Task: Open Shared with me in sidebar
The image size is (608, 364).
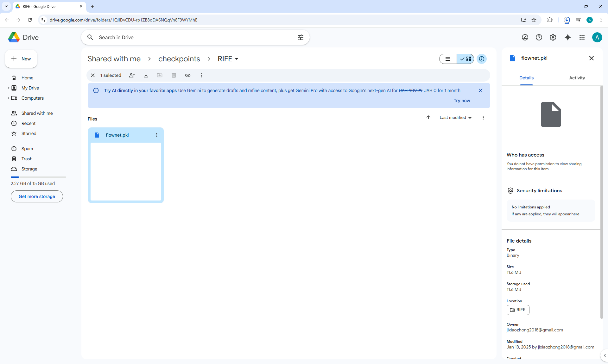Action: point(37,113)
